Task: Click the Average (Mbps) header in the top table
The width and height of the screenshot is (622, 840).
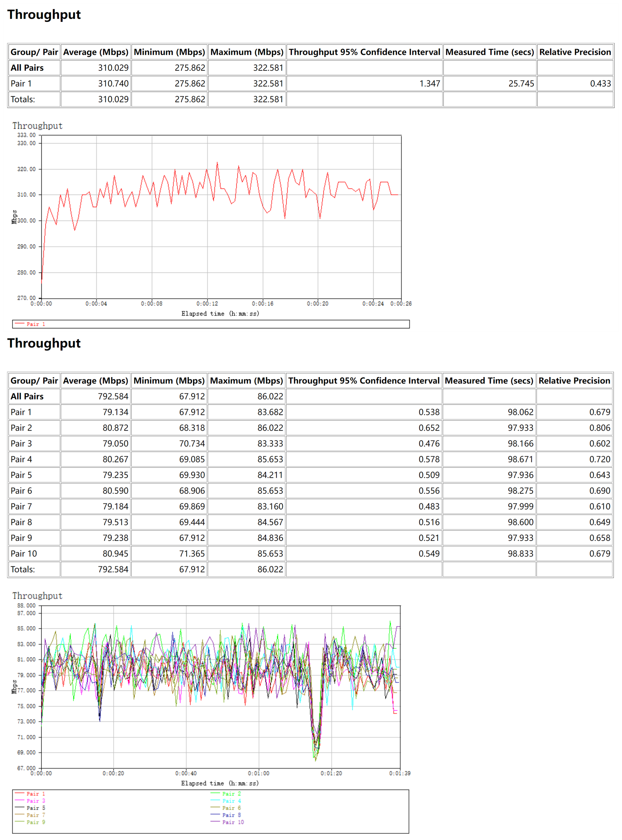Action: (x=96, y=52)
